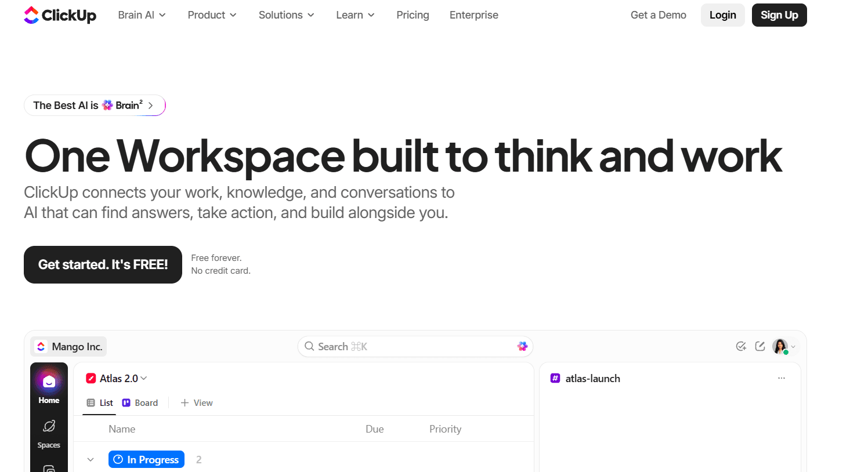Viewport: 868px width, 472px height.
Task: Open the Spaces planet icon in sidebar
Action: [x=49, y=426]
